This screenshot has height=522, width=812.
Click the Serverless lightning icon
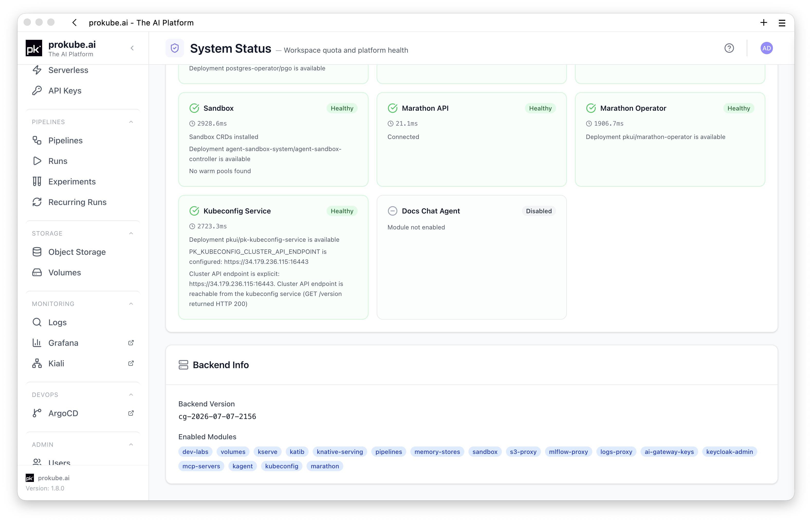click(x=37, y=70)
